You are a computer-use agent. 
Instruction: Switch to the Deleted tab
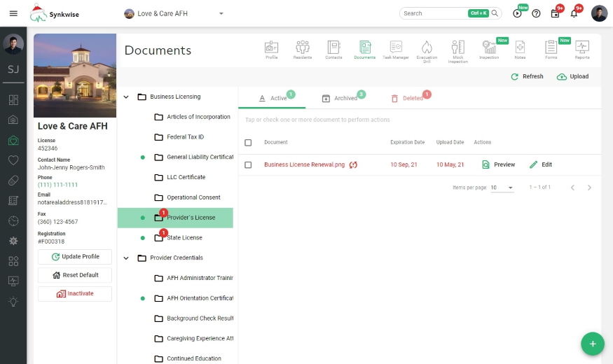407,99
